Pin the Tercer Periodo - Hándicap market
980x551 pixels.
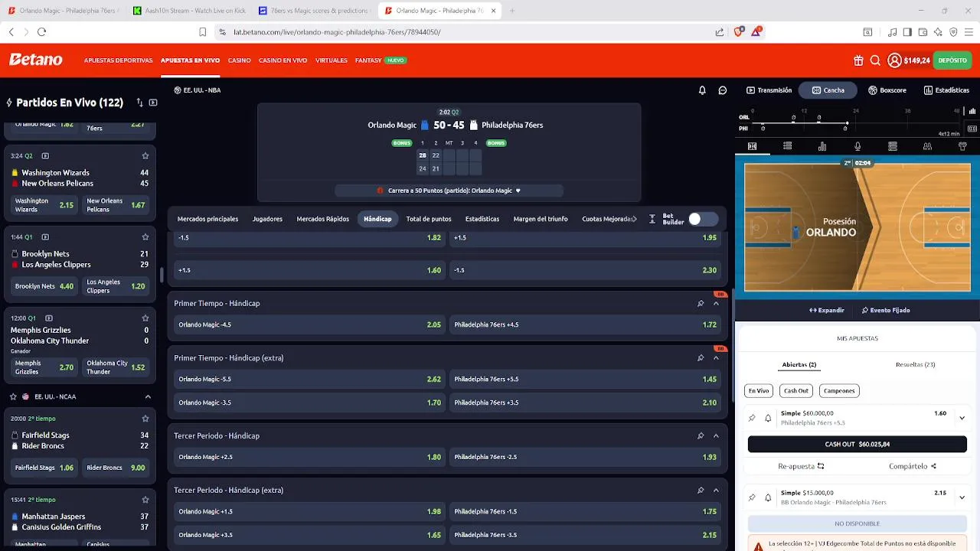tap(700, 436)
